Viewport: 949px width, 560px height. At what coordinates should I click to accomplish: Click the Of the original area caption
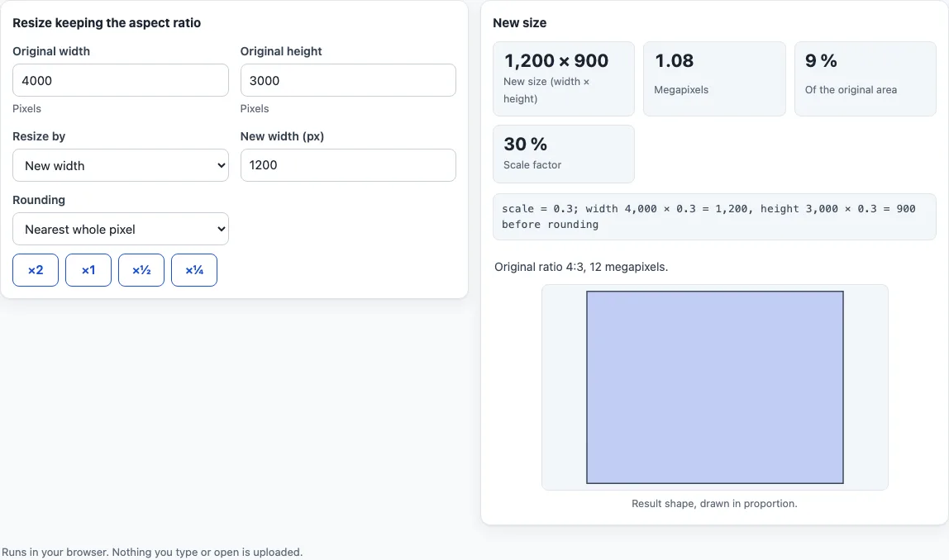pos(851,89)
